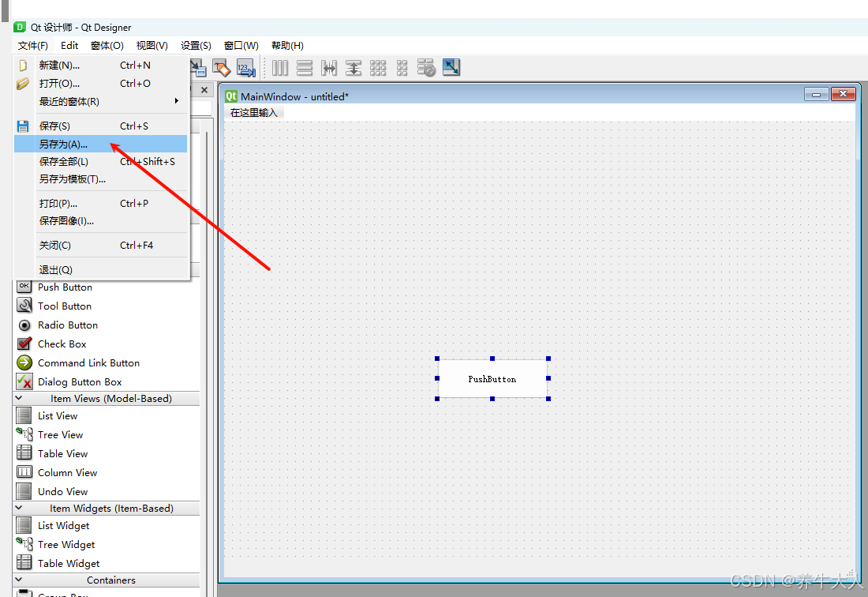The width and height of the screenshot is (868, 597).
Task: Apply the Lay Out in a Grid tool
Action: pyautogui.click(x=377, y=68)
